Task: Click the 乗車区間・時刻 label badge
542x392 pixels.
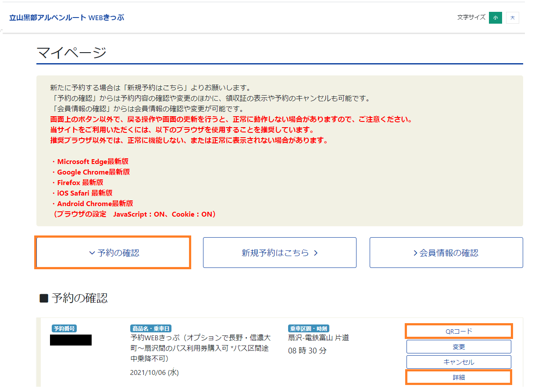Action: coord(308,328)
